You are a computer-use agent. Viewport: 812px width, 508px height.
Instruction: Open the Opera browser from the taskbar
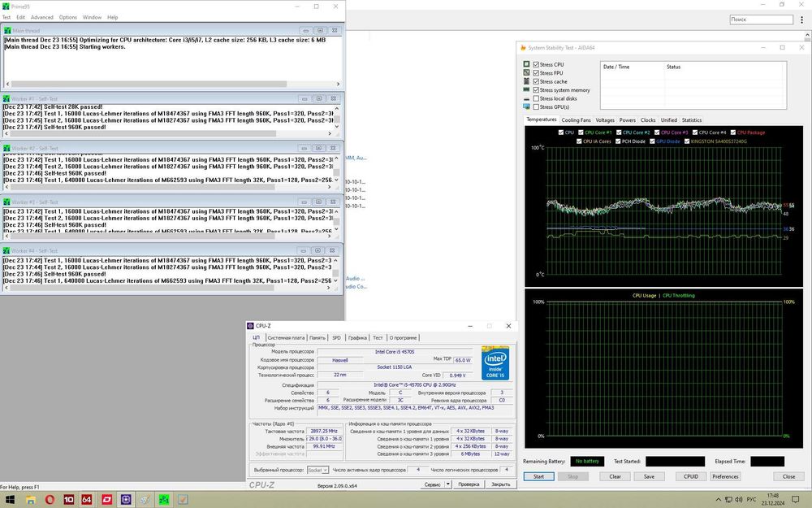[x=49, y=499]
